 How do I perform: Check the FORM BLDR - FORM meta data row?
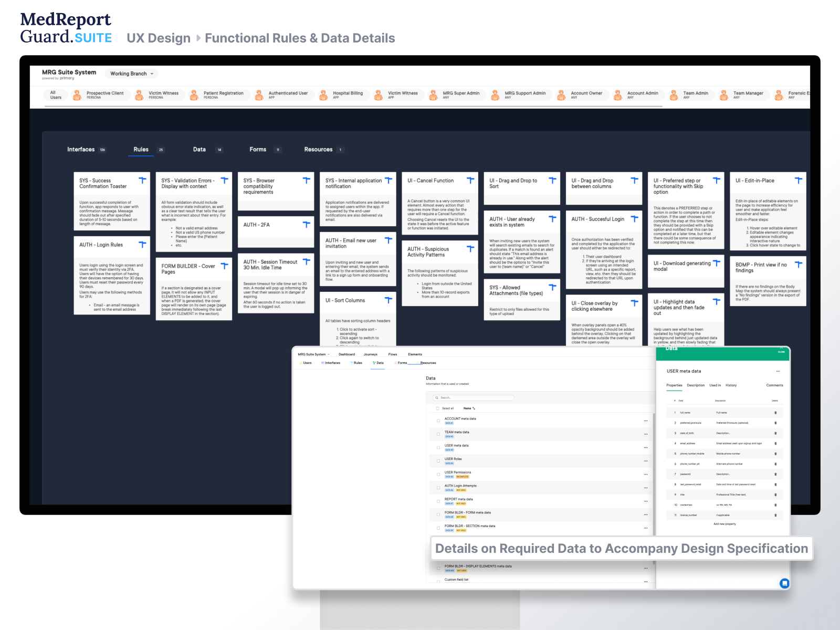coord(439,514)
